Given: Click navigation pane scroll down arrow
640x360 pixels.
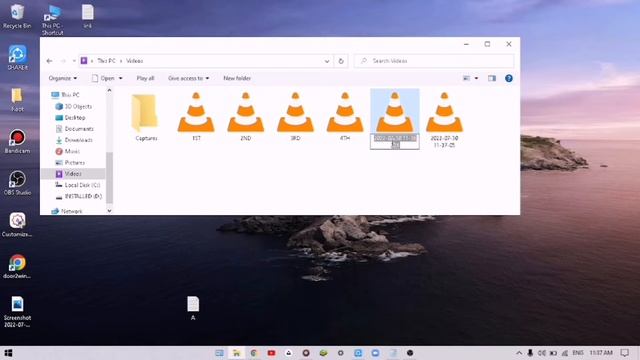Looking at the screenshot, I should point(109,211).
